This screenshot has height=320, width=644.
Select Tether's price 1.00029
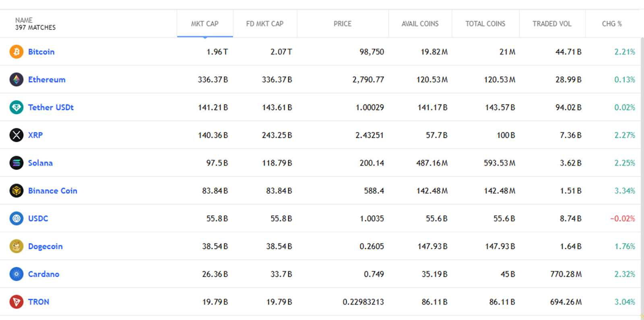click(370, 107)
